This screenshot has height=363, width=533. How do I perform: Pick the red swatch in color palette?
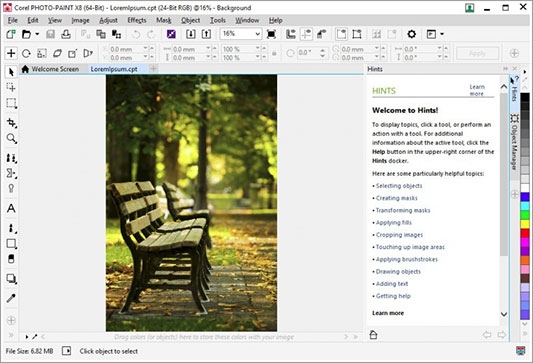[525, 233]
